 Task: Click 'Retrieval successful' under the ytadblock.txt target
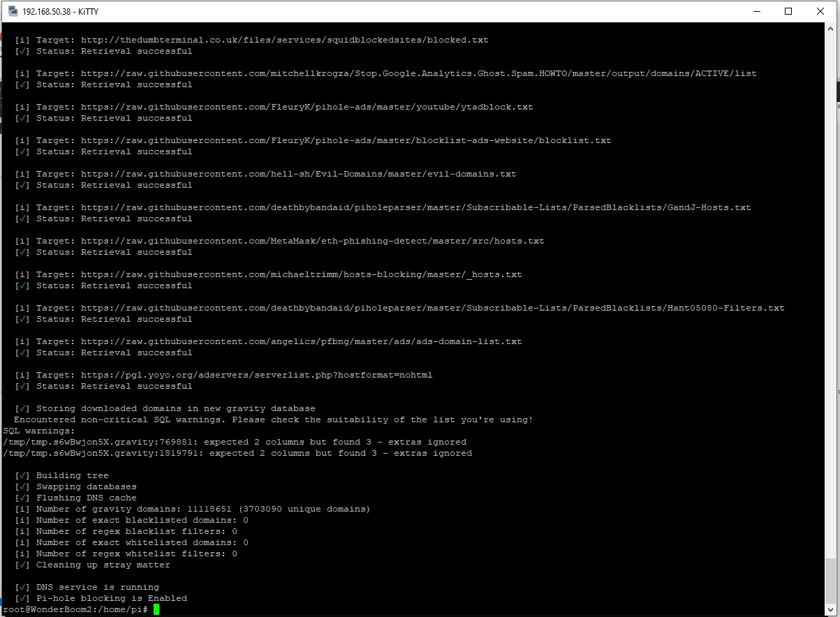coord(136,118)
